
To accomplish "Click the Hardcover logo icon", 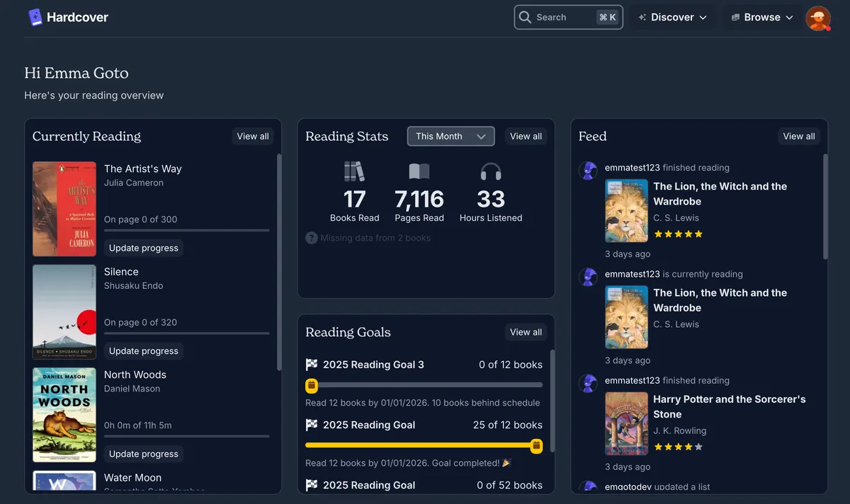I will (x=35, y=17).
